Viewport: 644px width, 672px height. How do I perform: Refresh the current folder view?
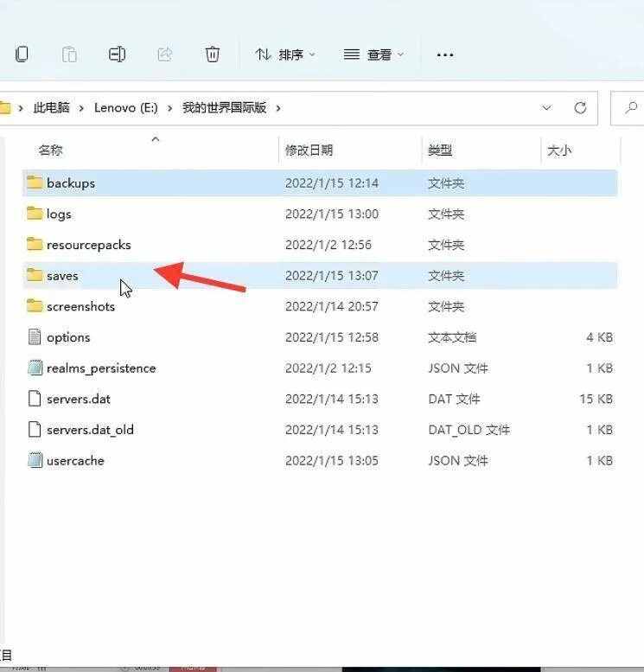(580, 108)
